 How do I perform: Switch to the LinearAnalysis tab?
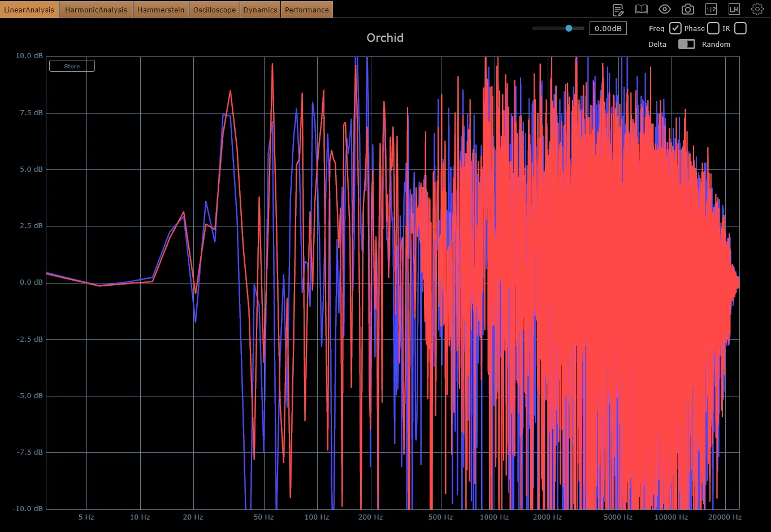(29, 10)
